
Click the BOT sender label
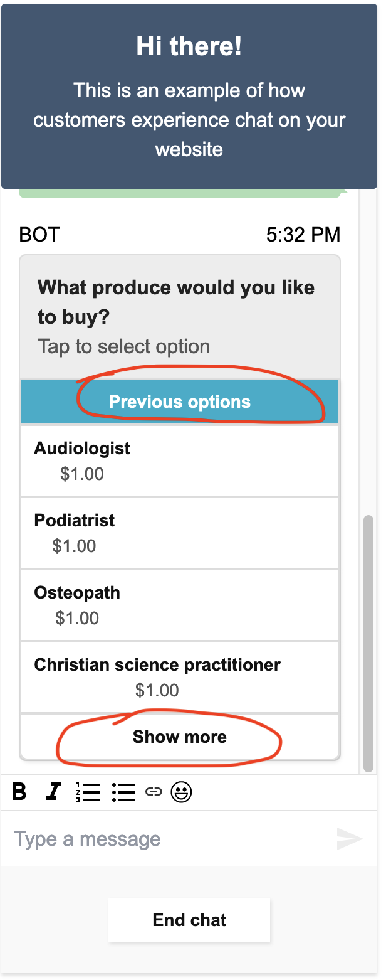39,235
